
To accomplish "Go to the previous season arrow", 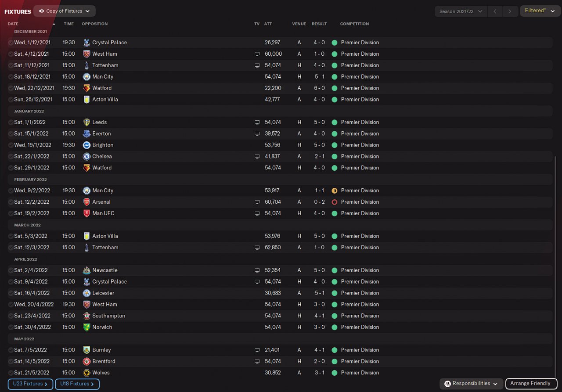I will (x=495, y=11).
